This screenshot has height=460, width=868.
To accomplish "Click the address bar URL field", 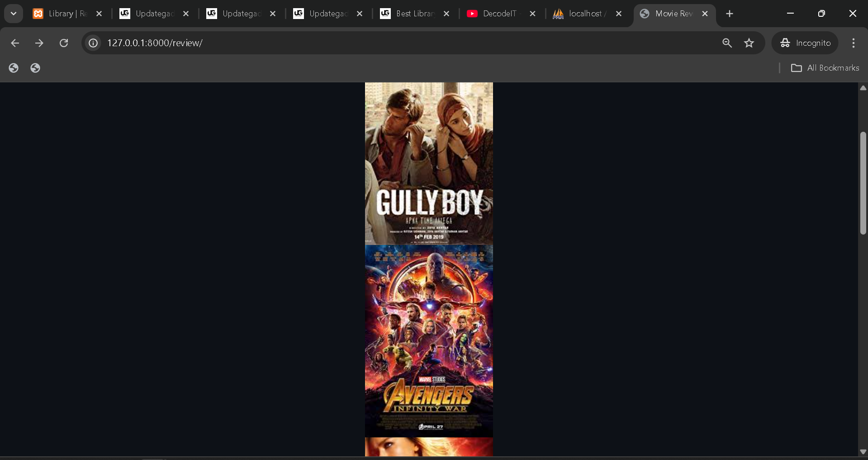I will click(x=362, y=43).
